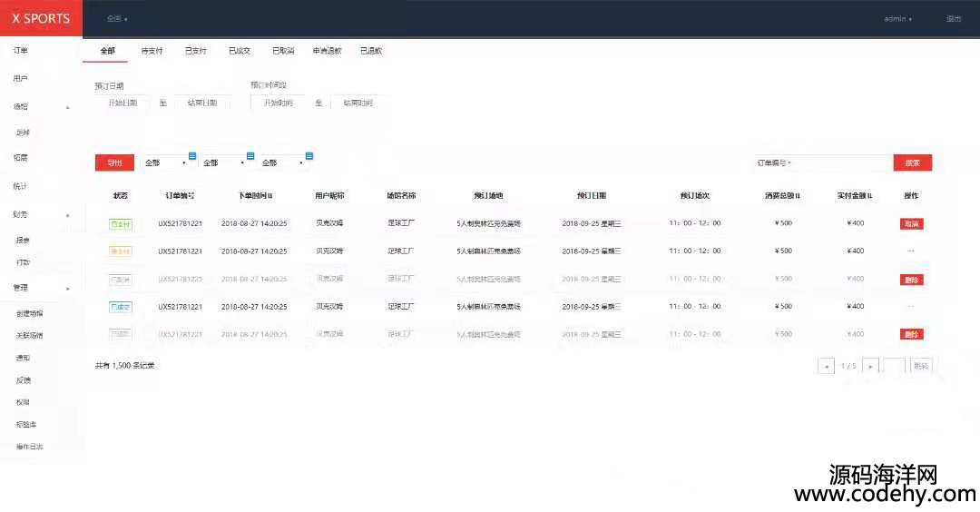Open 打款 under 财务 in sidebar
This screenshot has height=512, width=980.
coord(23,262)
